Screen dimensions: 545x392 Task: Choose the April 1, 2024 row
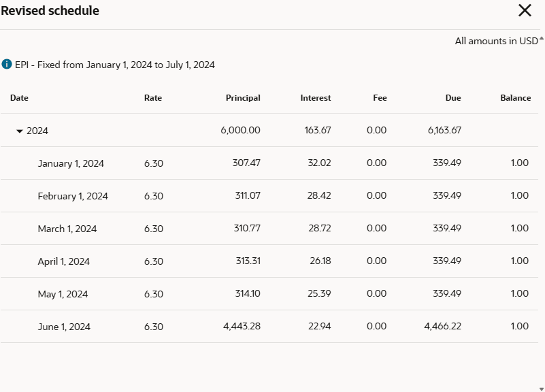pyautogui.click(x=63, y=261)
